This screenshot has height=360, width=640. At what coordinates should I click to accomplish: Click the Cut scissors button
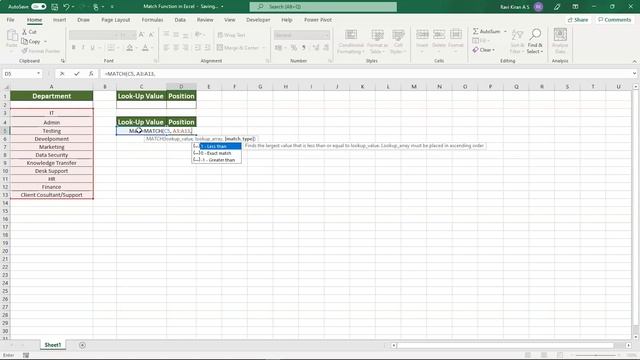[29, 31]
